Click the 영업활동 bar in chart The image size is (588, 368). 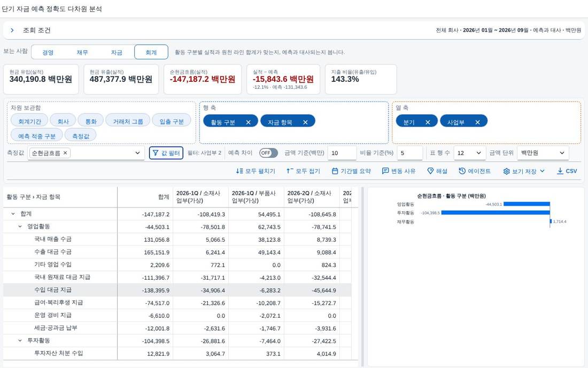(527, 204)
